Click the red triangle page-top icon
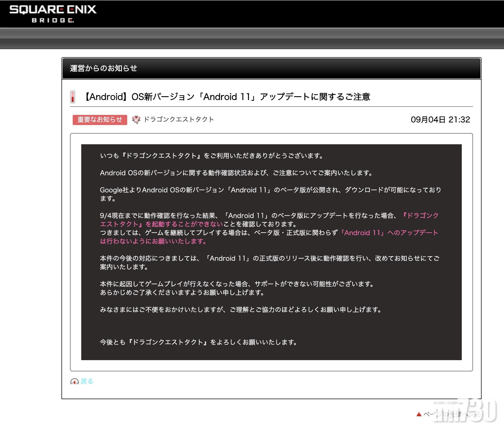Image resolution: width=504 pixels, height=428 pixels. [x=418, y=414]
